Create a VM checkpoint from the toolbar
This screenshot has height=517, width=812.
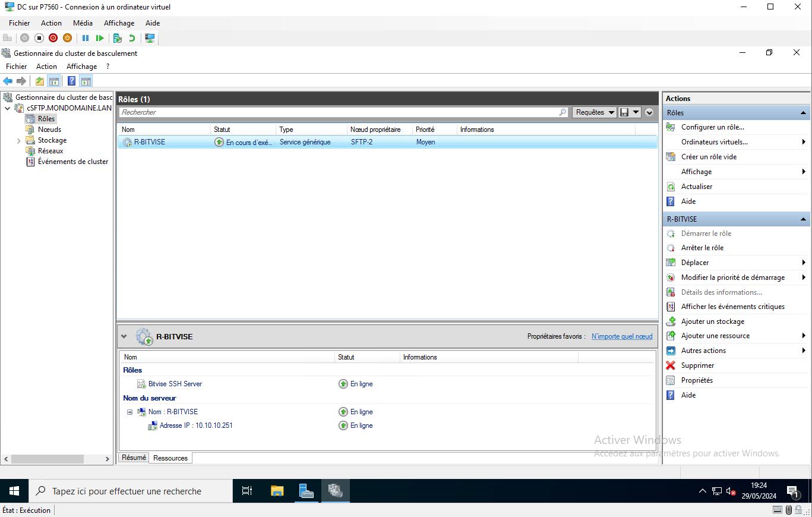pyautogui.click(x=118, y=38)
